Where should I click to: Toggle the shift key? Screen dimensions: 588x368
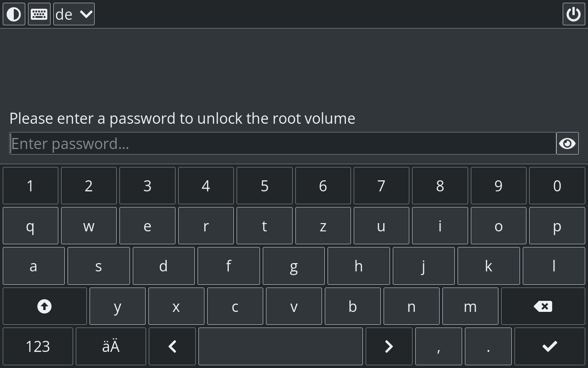(45, 306)
